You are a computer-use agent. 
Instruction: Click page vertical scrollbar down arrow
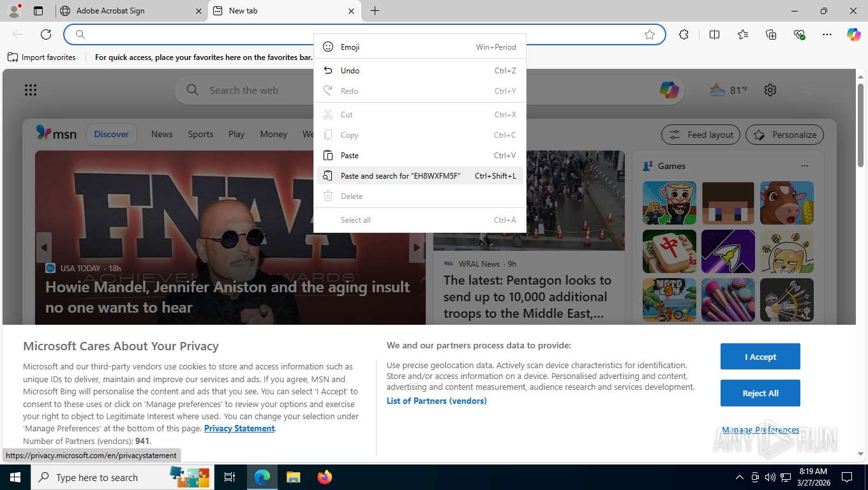pyautogui.click(x=860, y=454)
